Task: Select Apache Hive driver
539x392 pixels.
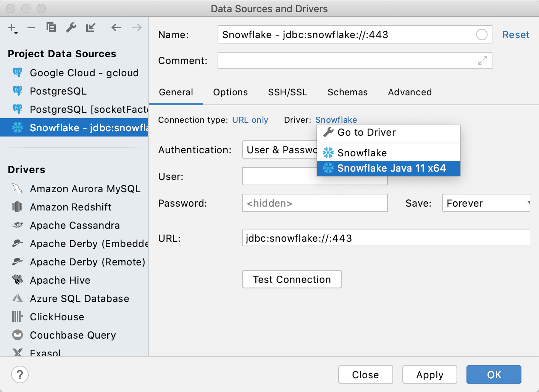Action: pos(74,280)
